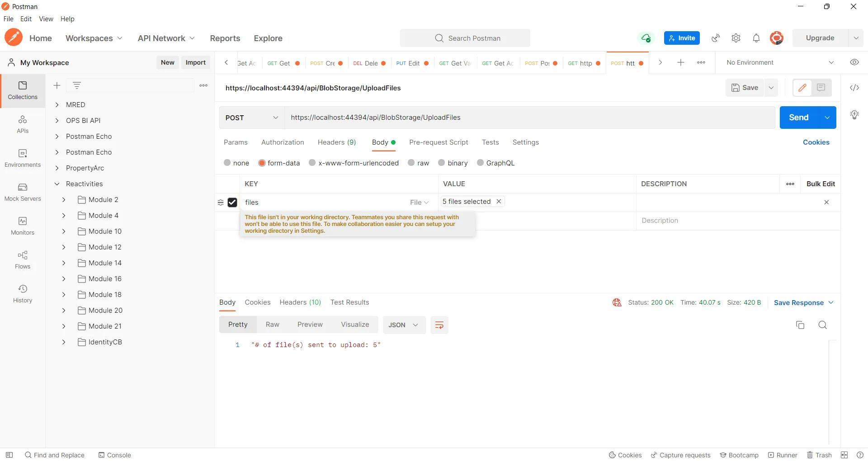Open the Mock Servers sidebar panel
868x461 pixels.
23,193
